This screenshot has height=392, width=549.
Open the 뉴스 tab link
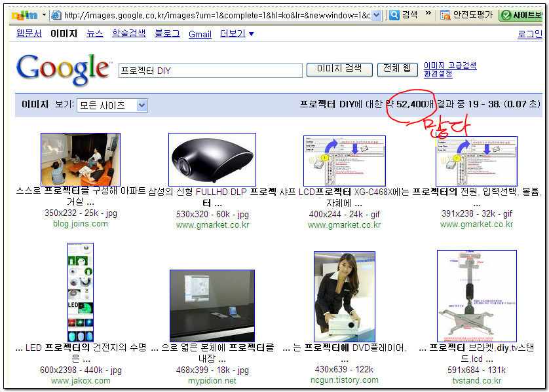(x=95, y=33)
